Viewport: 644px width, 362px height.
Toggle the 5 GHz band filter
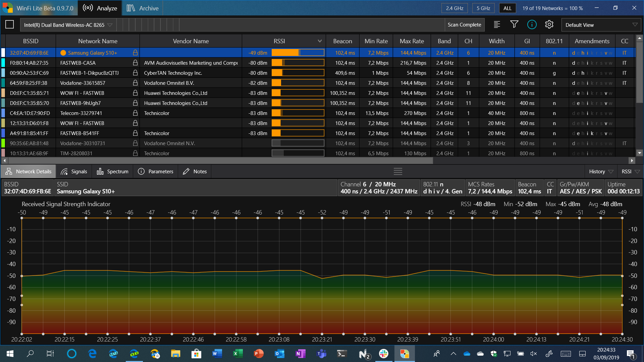[483, 8]
